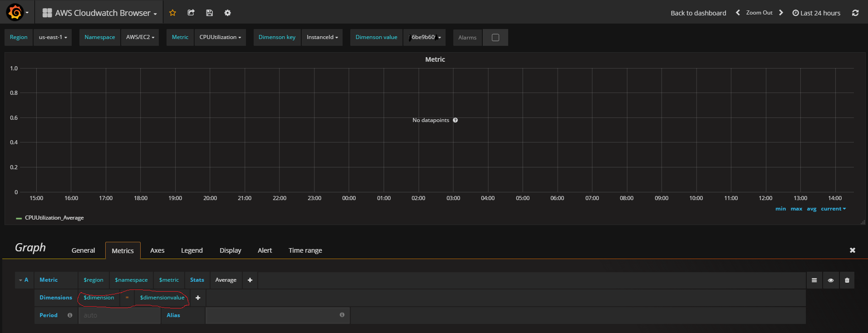Edit the $region query segment

pyautogui.click(x=93, y=280)
